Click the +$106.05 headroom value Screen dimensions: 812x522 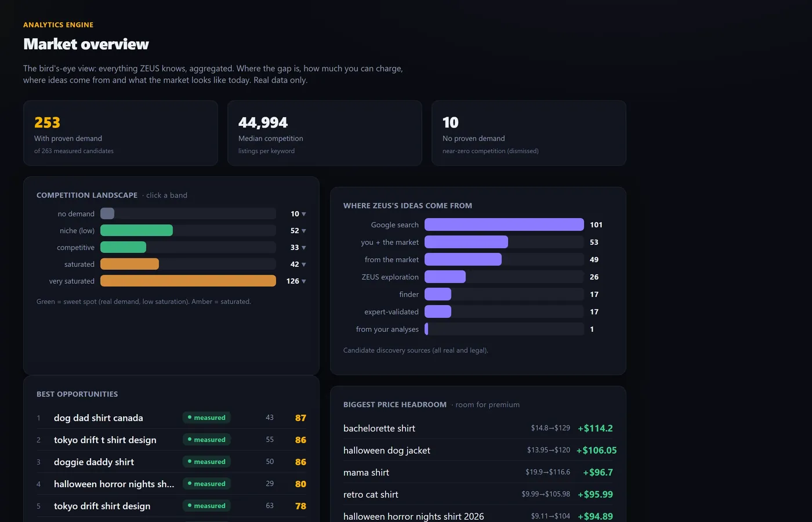(x=596, y=450)
